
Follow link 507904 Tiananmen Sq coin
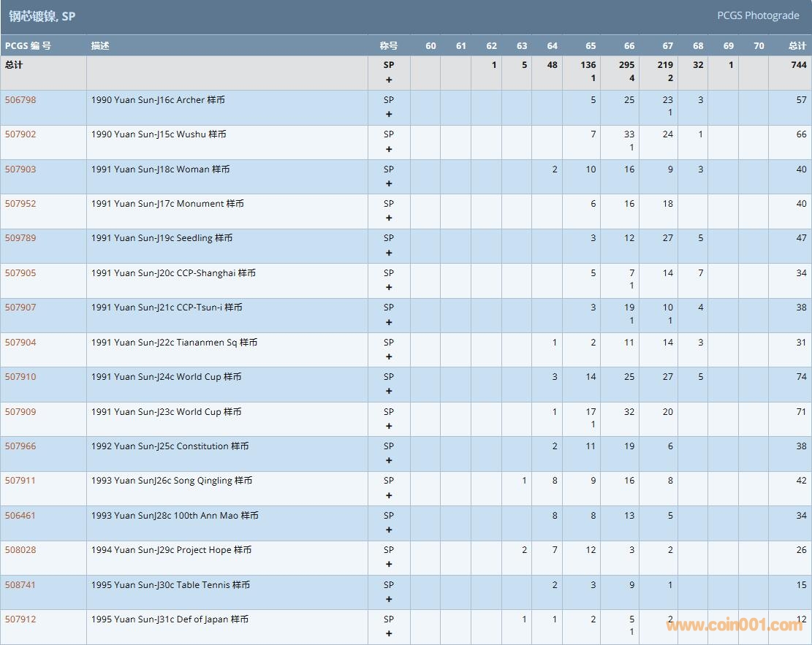tap(20, 343)
